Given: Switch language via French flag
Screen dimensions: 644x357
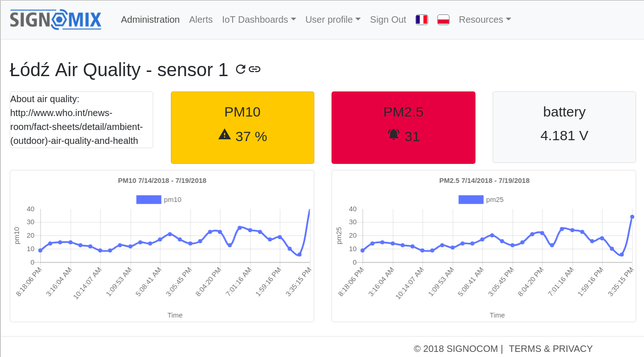Looking at the screenshot, I should click(x=422, y=19).
